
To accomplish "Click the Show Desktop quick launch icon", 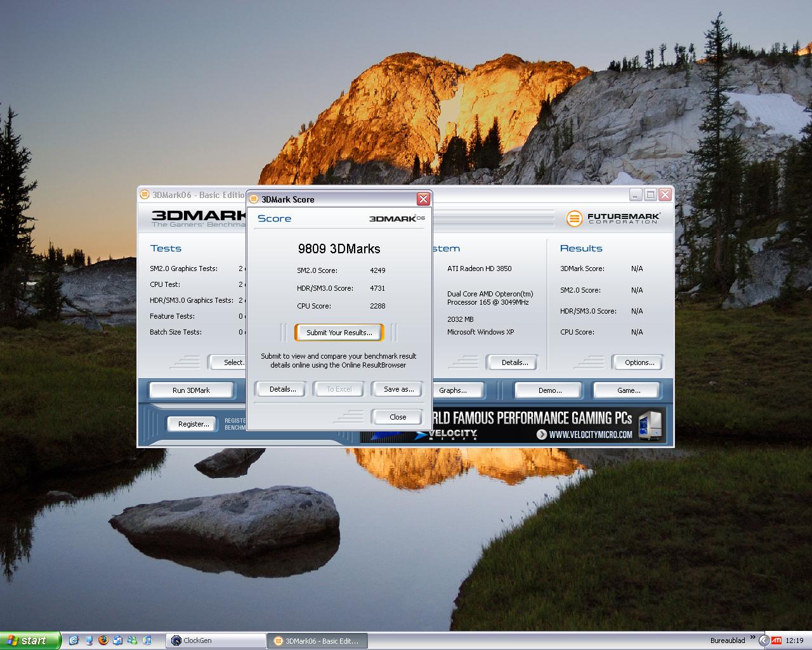I will click(x=88, y=640).
